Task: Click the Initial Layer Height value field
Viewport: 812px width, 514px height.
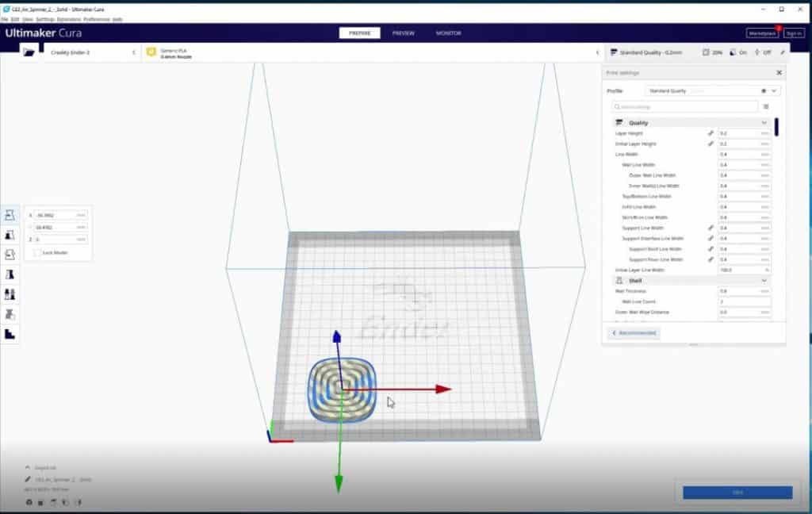Action: pyautogui.click(x=744, y=144)
